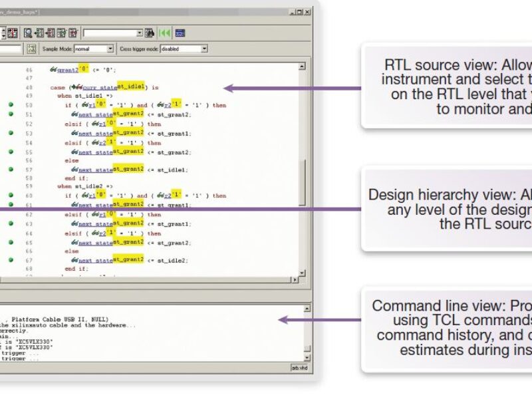Click the binoculars search icon beside the combo box
Viewport: 532px width, 399px height.
coord(149,32)
